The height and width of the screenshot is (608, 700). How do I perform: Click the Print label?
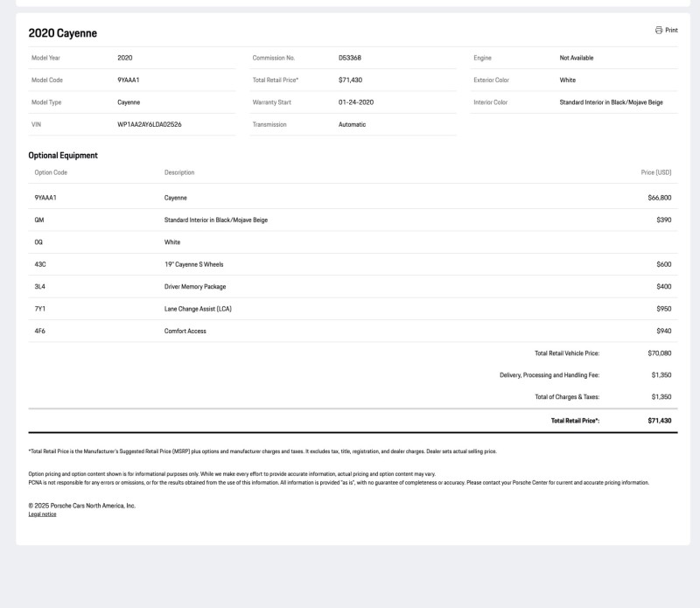pos(671,30)
